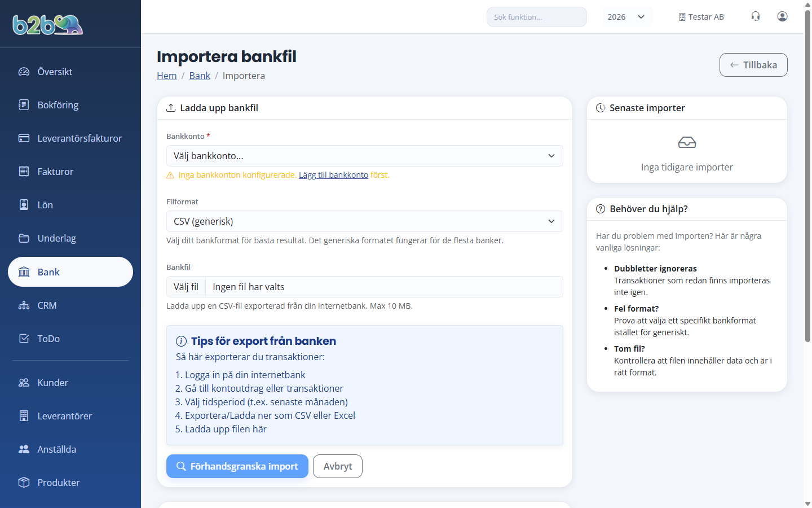Click the Förhandsgranska import button
The image size is (812, 508).
click(237, 466)
